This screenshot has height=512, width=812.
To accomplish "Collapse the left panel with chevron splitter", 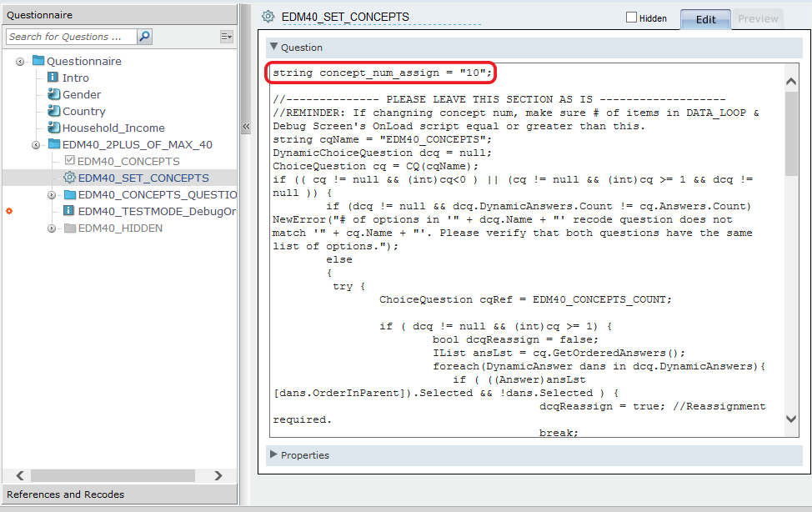I will pyautogui.click(x=246, y=127).
